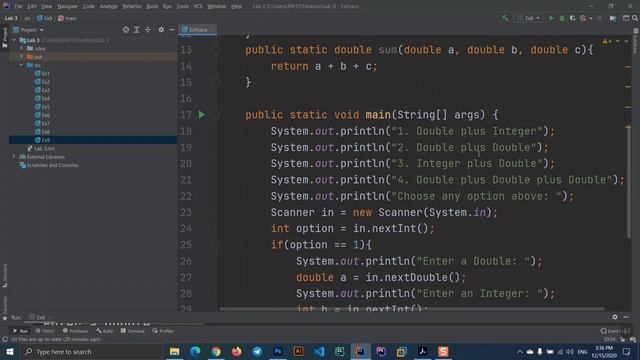This screenshot has height=360, width=640.
Task: Expand External Libraries node
Action: (x=14, y=157)
